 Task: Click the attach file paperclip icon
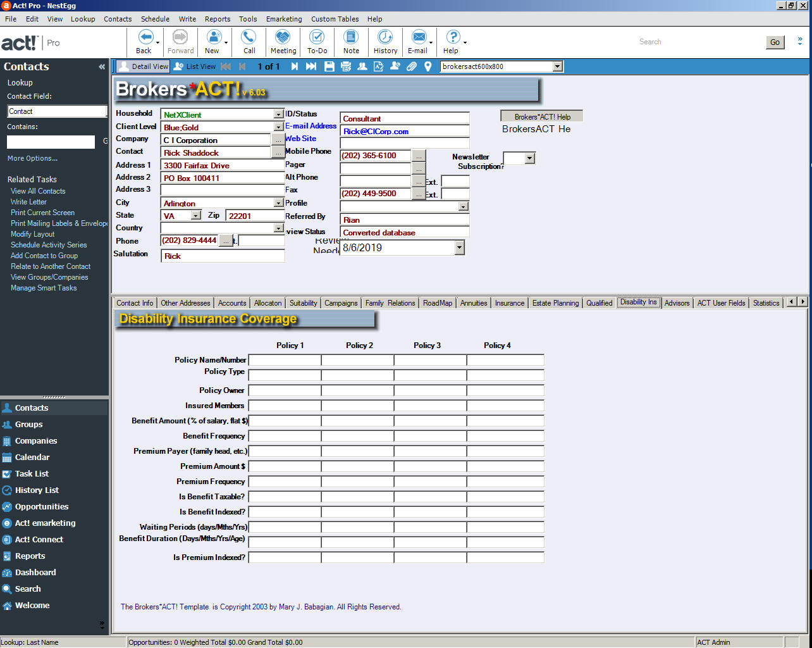pyautogui.click(x=412, y=66)
